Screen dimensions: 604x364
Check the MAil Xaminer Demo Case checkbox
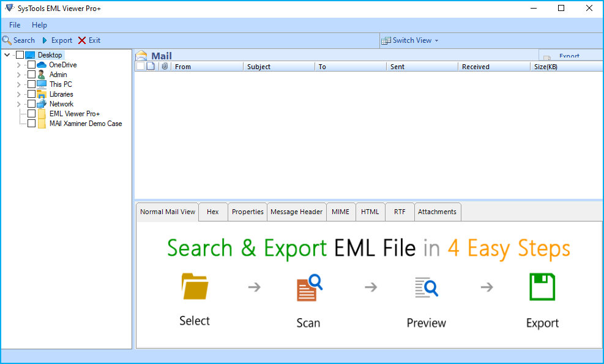(x=32, y=124)
